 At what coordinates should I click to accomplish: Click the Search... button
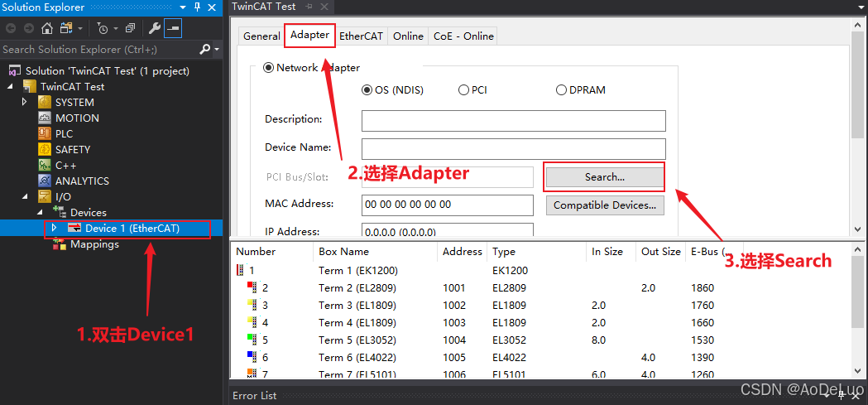click(605, 177)
